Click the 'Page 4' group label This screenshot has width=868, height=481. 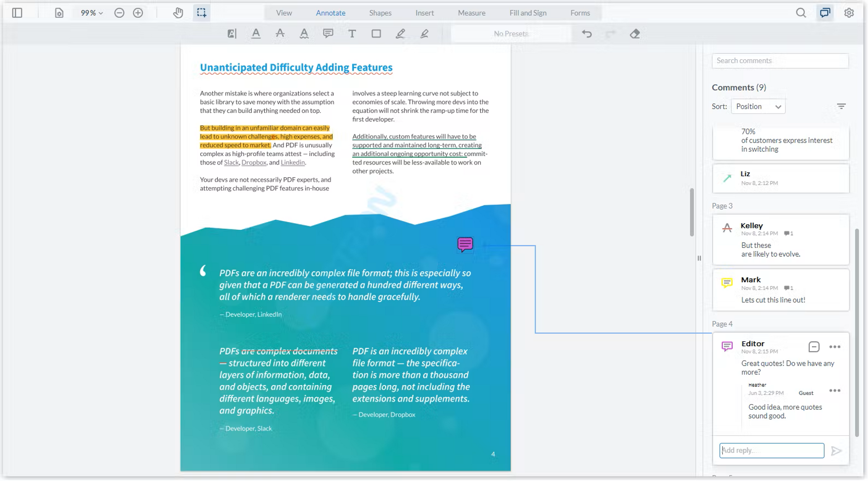pos(722,324)
